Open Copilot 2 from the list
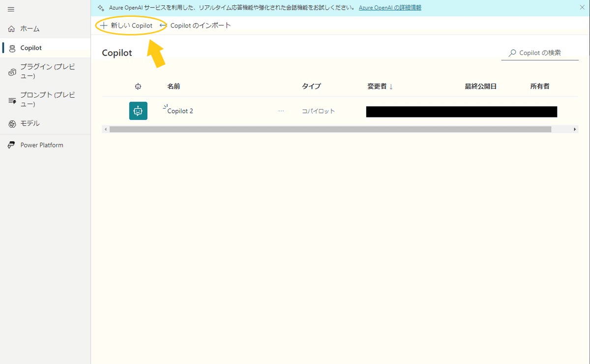 coord(180,111)
